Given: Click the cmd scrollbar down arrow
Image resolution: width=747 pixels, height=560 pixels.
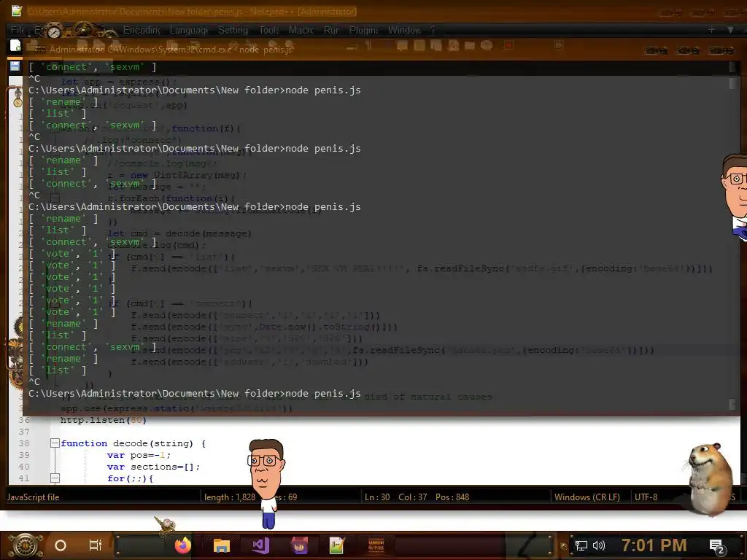Looking at the screenshot, I should (732, 404).
